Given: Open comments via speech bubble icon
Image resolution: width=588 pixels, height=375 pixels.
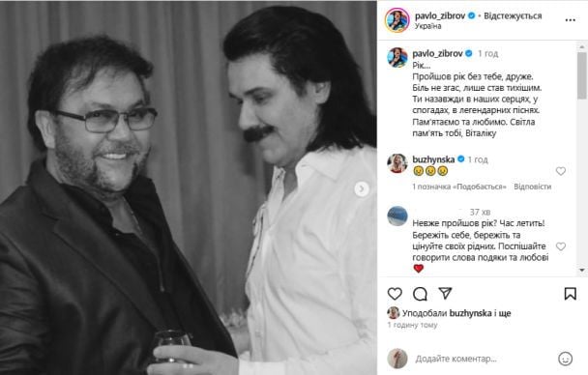Looking at the screenshot, I should [x=420, y=294].
